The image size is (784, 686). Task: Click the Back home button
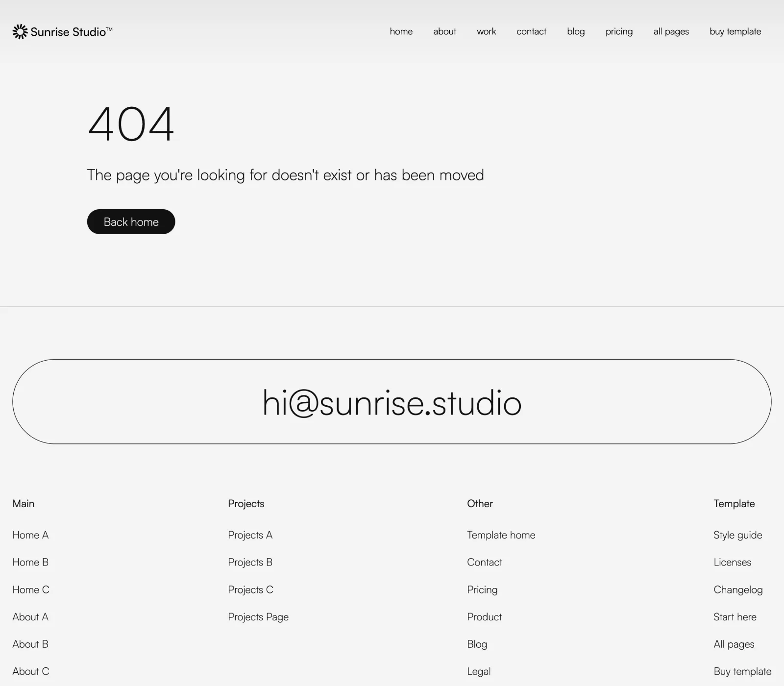click(131, 221)
